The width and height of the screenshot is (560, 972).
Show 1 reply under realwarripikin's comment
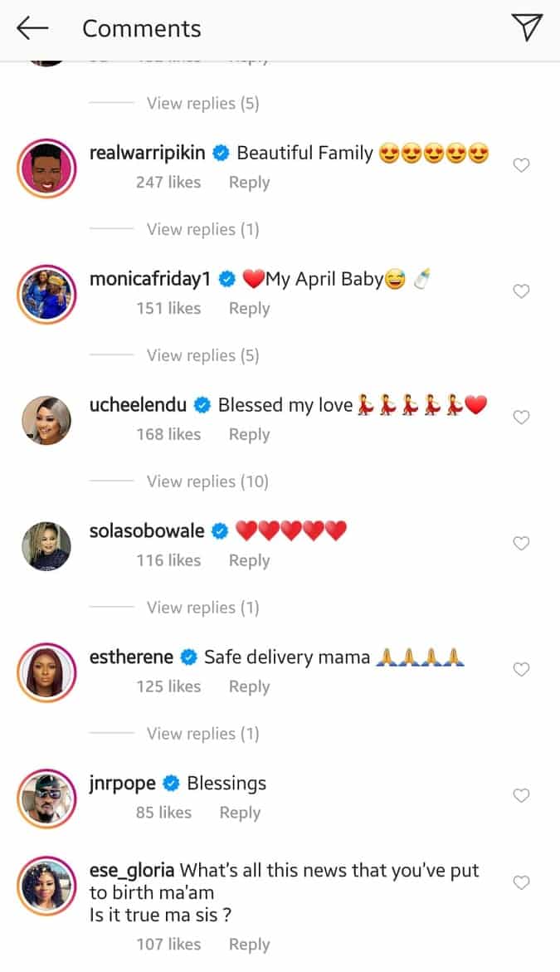pos(202,229)
